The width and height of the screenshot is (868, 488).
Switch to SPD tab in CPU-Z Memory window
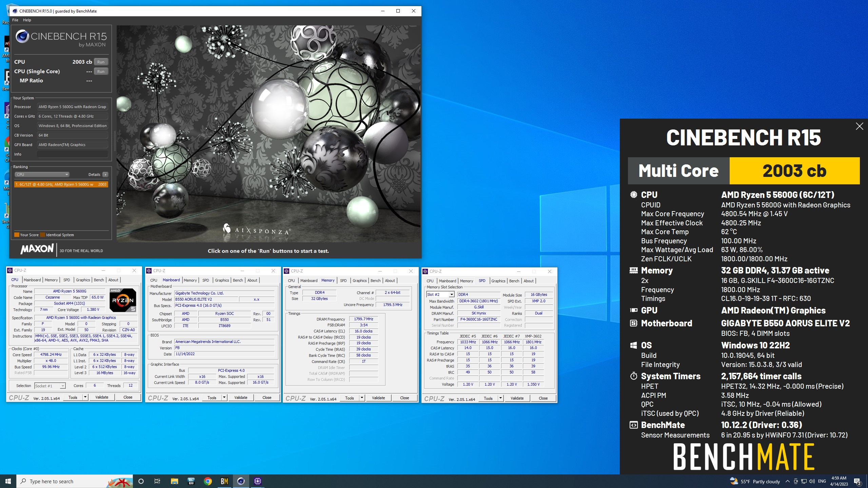click(x=343, y=281)
